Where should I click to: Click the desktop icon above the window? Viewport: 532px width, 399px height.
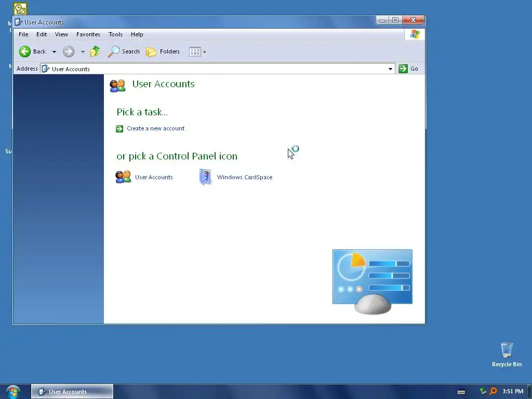point(20,8)
